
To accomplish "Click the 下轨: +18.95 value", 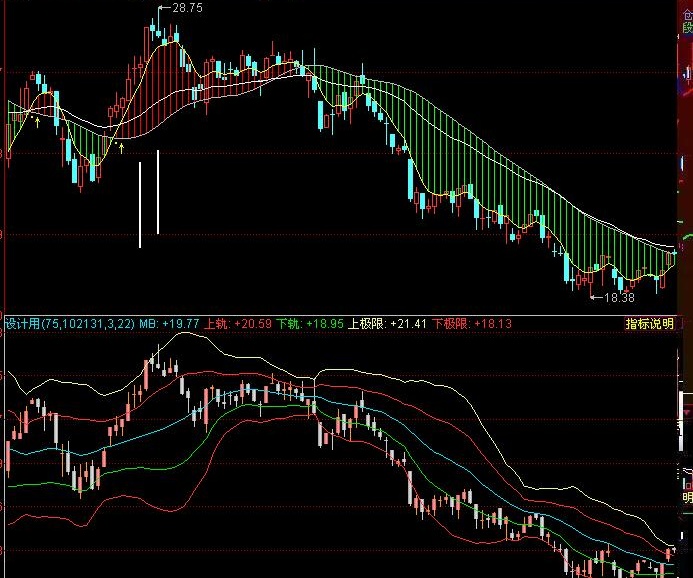I will [310, 323].
